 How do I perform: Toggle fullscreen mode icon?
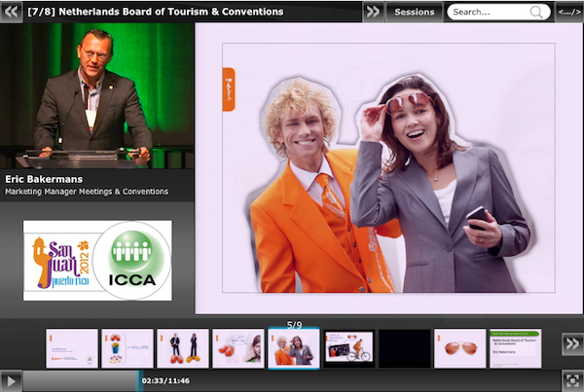point(572,381)
